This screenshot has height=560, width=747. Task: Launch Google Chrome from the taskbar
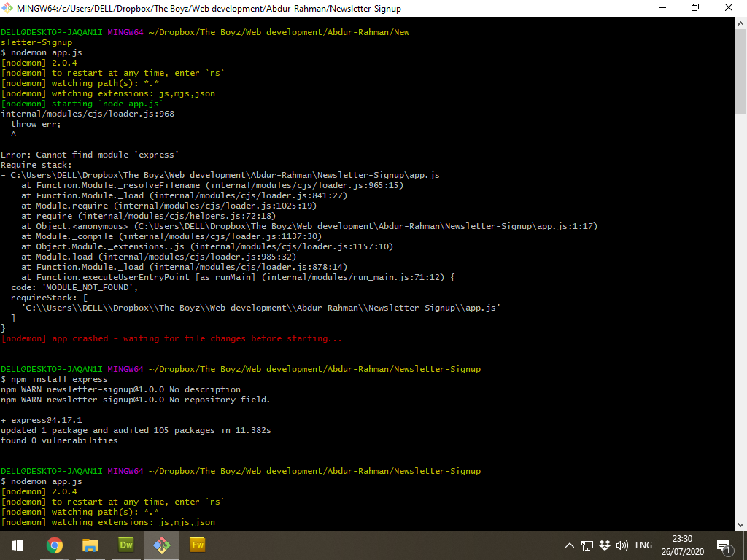[x=55, y=544]
